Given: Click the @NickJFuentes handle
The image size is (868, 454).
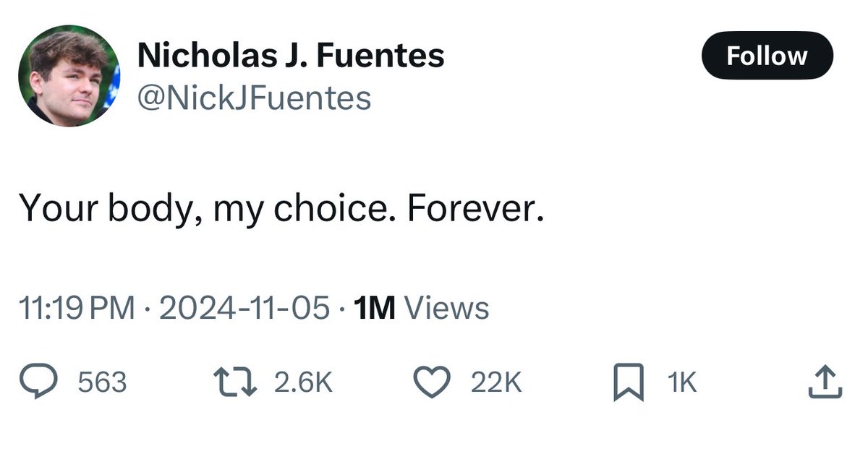Looking at the screenshot, I should (x=254, y=97).
